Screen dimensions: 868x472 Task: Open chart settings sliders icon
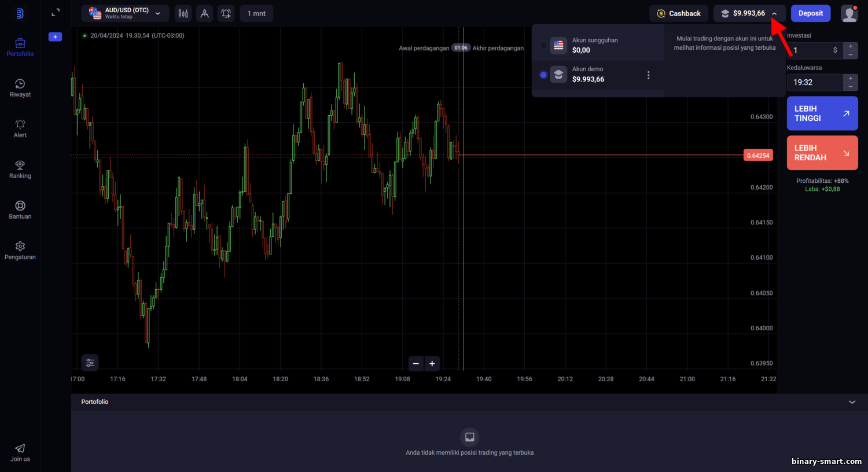click(90, 363)
